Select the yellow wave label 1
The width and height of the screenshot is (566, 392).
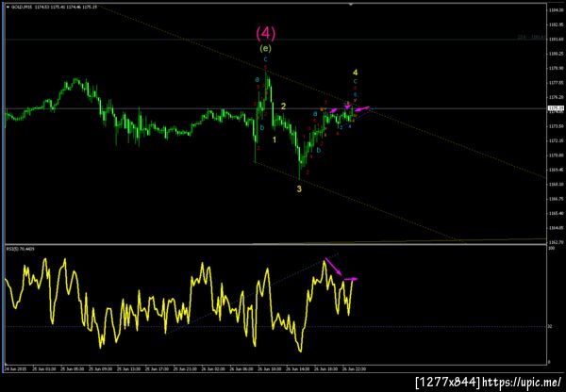pyautogui.click(x=275, y=139)
